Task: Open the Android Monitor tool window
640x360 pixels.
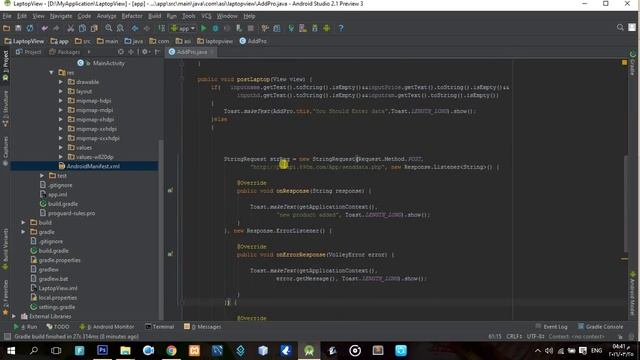Action: point(107,327)
